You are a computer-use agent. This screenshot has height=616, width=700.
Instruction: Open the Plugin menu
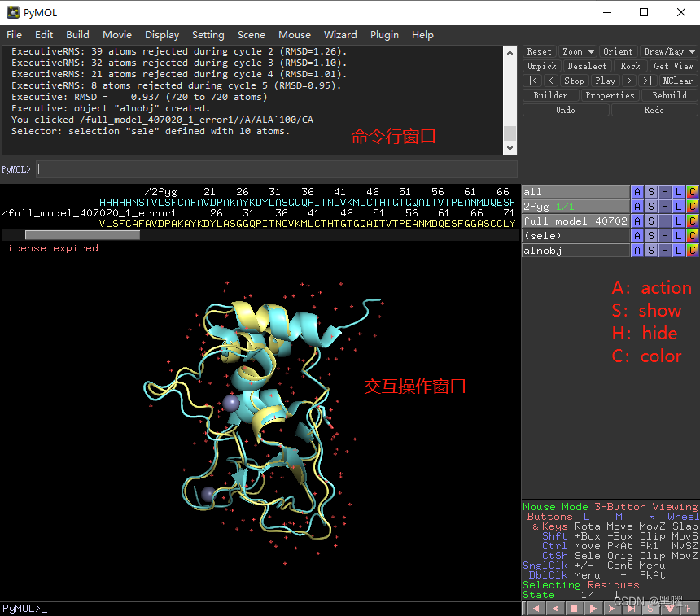tap(384, 35)
